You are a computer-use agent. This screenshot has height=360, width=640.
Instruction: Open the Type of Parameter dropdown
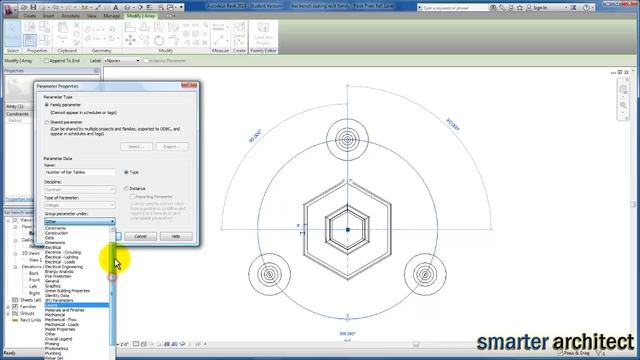click(80, 205)
